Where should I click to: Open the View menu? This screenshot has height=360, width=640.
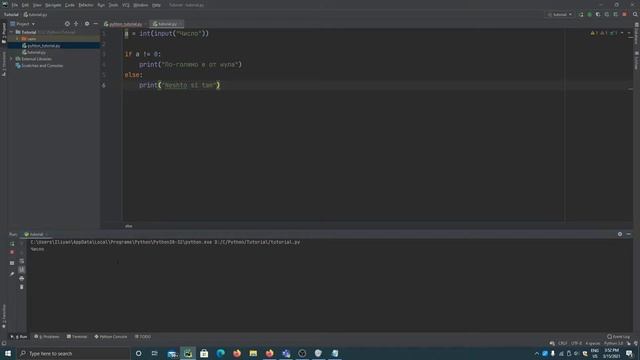point(37,5)
